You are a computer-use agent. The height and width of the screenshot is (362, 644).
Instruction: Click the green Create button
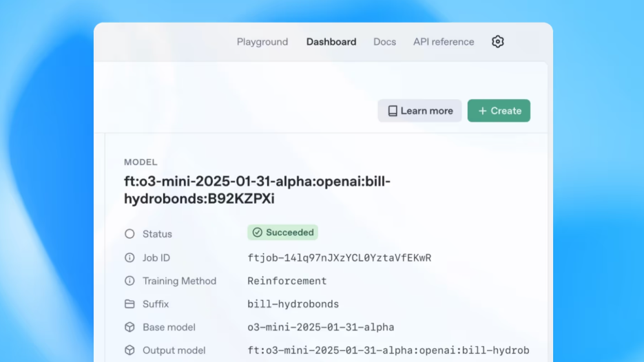[499, 111]
